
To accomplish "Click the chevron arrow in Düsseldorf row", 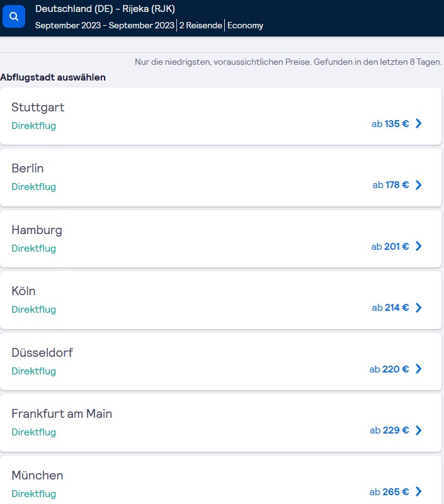I will pyautogui.click(x=419, y=369).
